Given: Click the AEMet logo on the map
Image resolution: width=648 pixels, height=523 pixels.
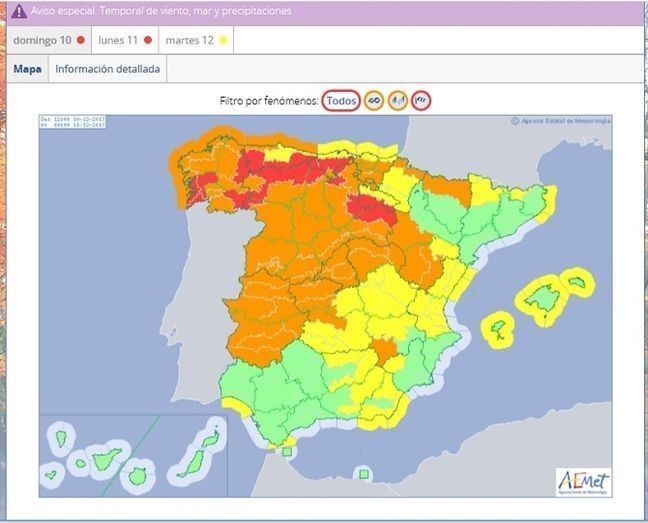Looking at the screenshot, I should 583,481.
